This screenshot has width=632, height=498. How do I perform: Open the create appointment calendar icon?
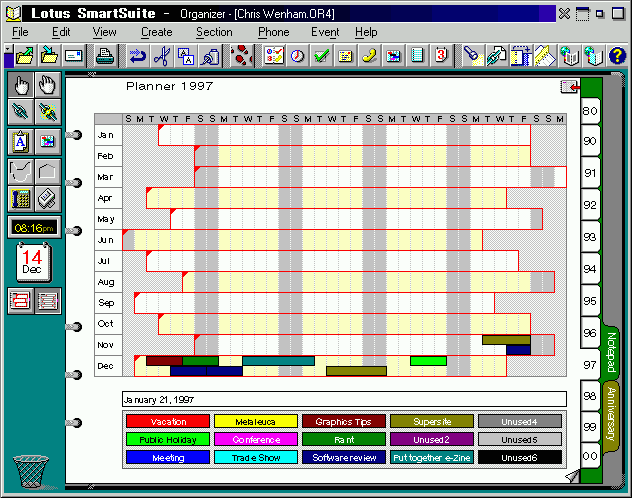(274, 55)
